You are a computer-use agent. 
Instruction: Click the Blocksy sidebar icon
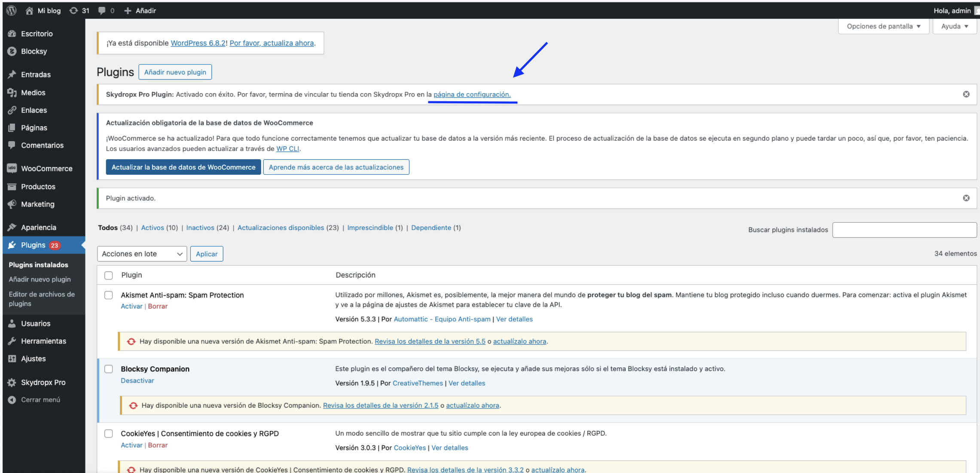point(12,51)
